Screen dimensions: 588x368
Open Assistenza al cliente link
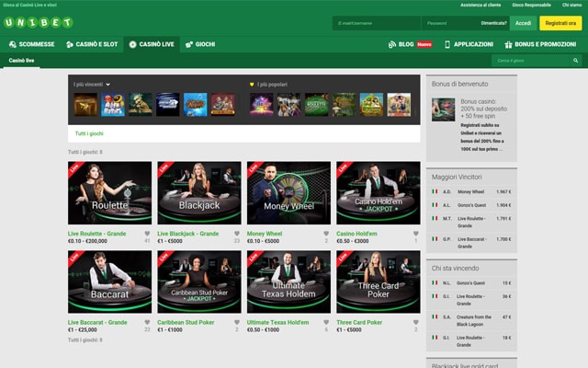point(481,5)
